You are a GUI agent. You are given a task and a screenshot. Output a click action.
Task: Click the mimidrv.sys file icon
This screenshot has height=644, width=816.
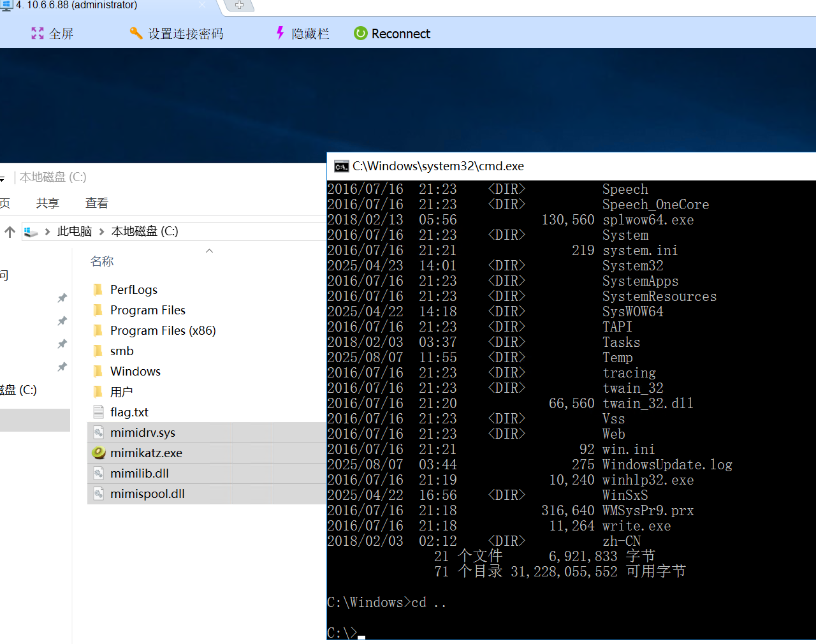click(x=98, y=432)
